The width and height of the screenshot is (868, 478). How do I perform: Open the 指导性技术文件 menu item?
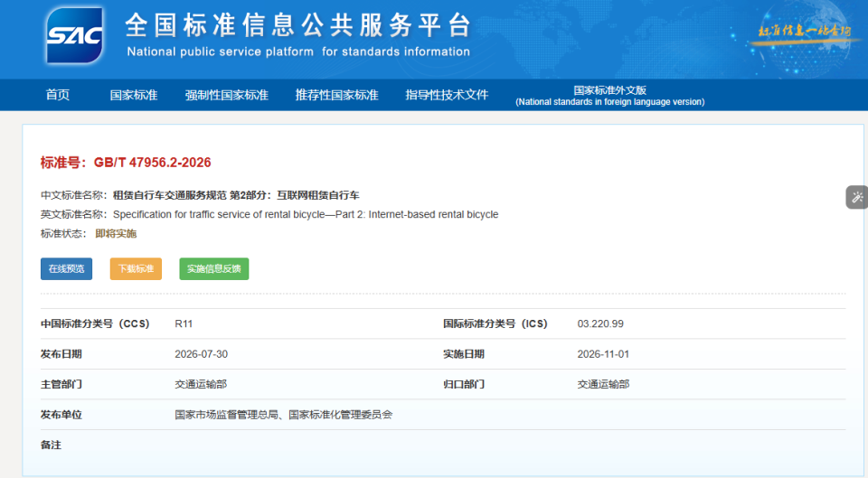pyautogui.click(x=447, y=95)
